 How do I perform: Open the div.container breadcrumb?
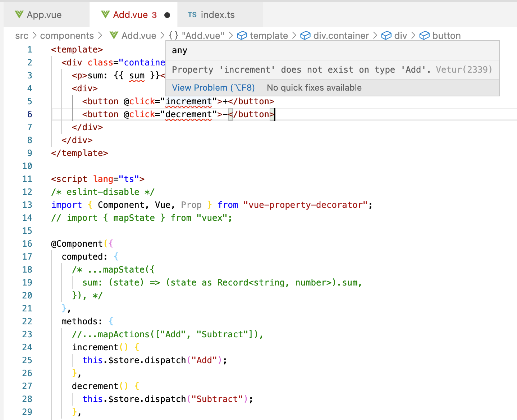341,36
